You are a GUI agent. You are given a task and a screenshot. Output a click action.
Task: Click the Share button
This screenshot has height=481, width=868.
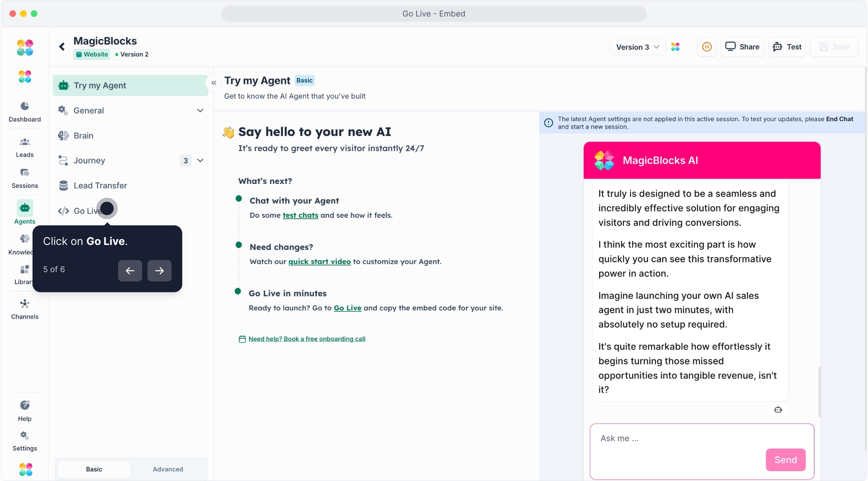pyautogui.click(x=742, y=47)
